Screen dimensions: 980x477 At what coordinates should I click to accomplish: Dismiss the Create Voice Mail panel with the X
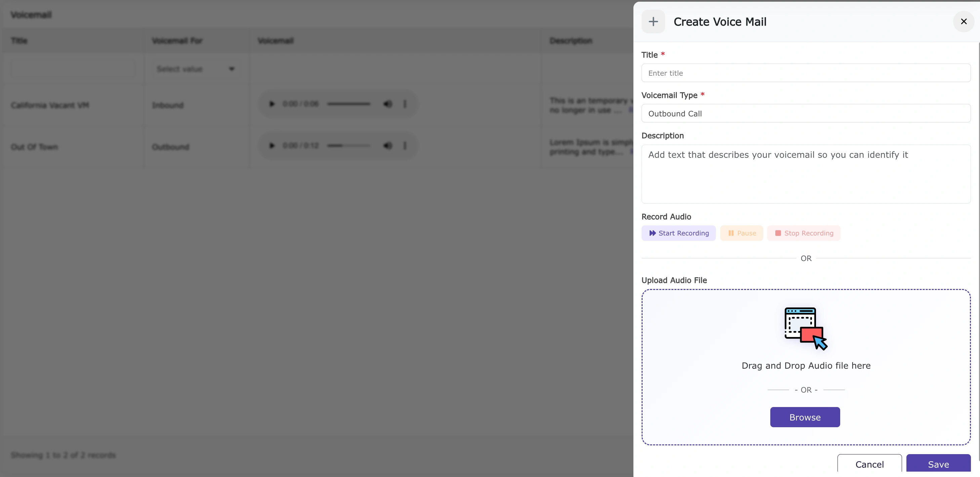coord(964,21)
